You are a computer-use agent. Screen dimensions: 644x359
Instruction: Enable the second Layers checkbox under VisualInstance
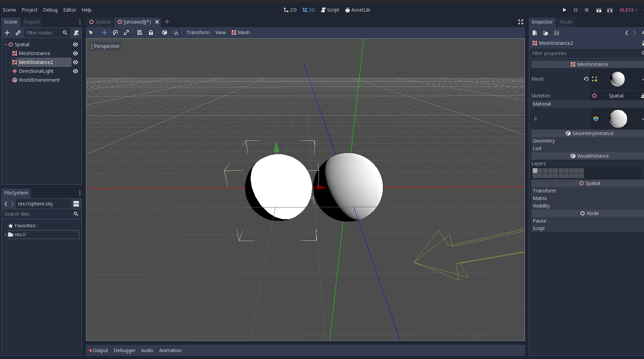click(540, 171)
